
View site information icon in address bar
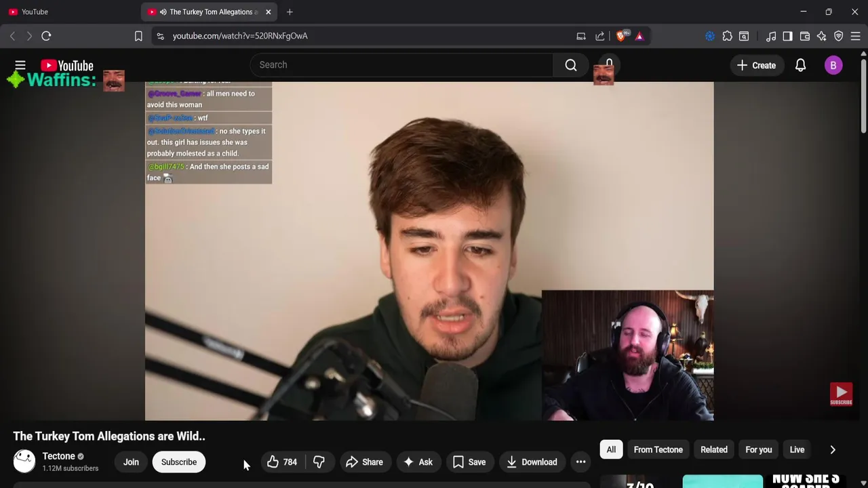pyautogui.click(x=160, y=36)
